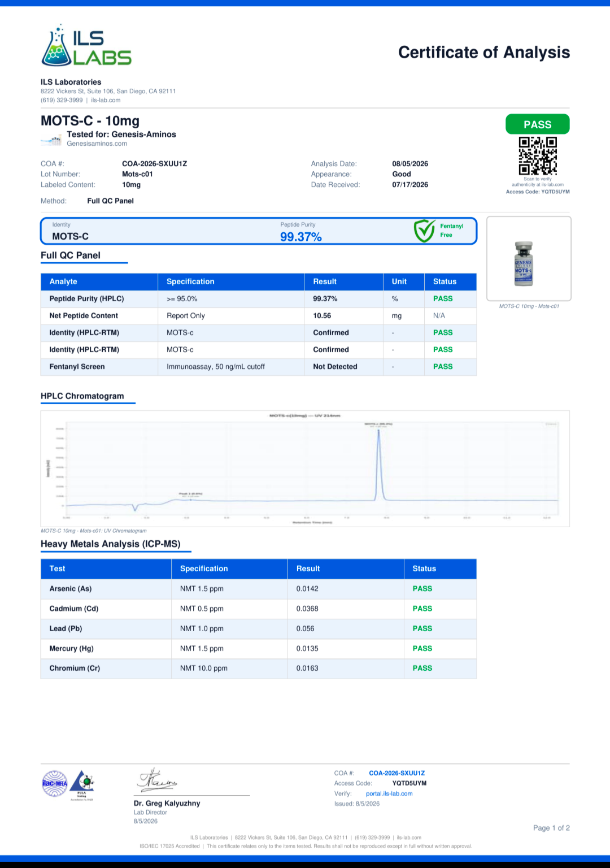
Task: Open the Genesisaminos.com link
Action: pyautogui.click(x=97, y=144)
